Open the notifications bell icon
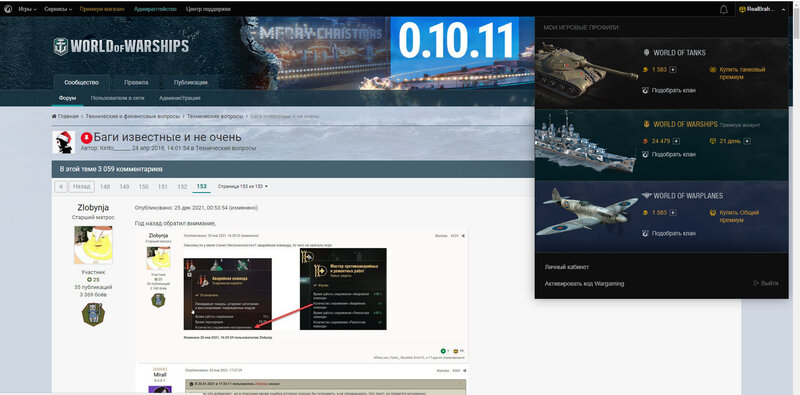The width and height of the screenshot is (800, 395). (x=723, y=9)
